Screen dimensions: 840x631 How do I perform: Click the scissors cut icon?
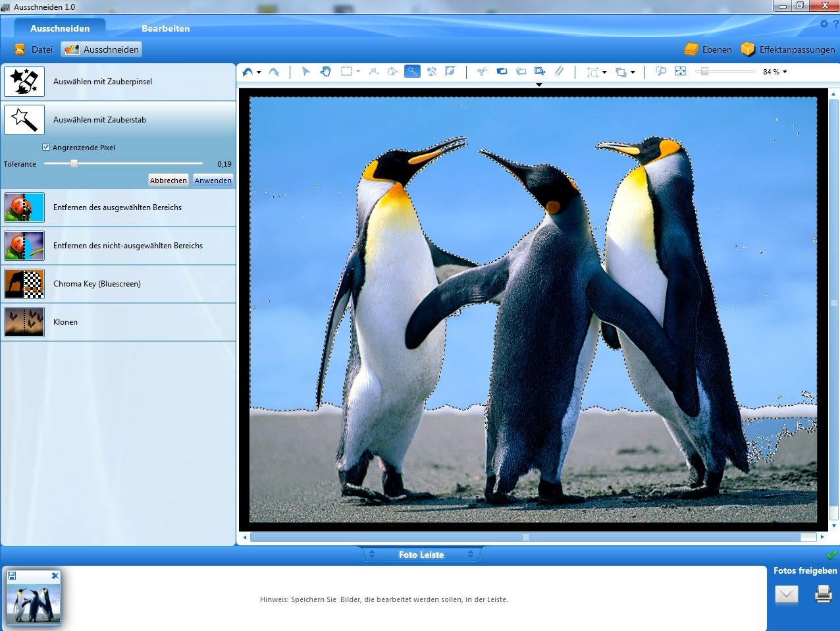pyautogui.click(x=482, y=71)
